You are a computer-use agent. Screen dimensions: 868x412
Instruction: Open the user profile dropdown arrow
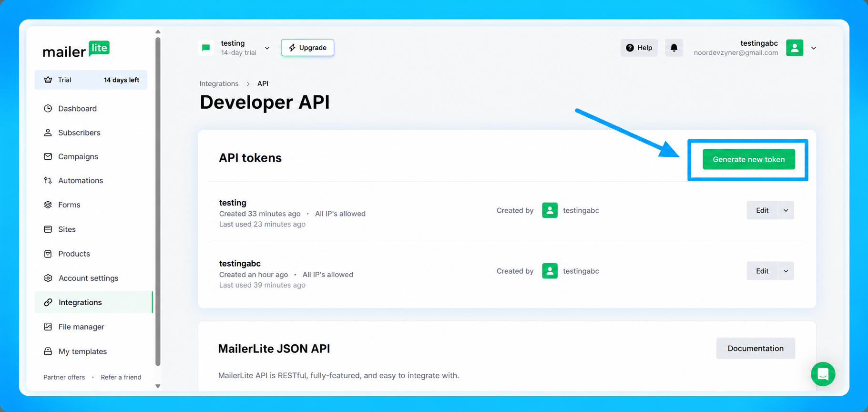(x=814, y=48)
